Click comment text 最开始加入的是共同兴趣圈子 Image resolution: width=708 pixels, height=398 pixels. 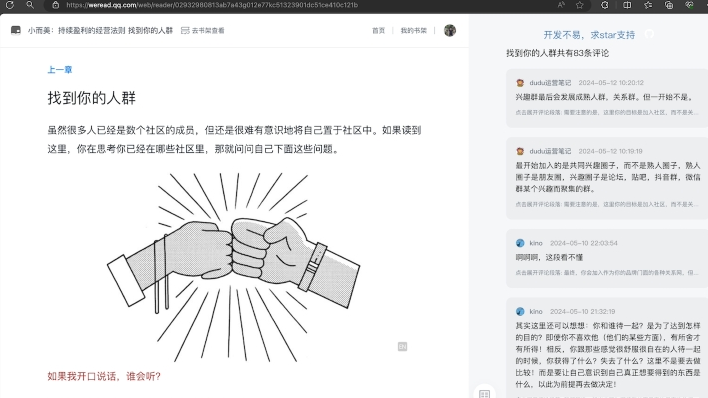coord(608,177)
